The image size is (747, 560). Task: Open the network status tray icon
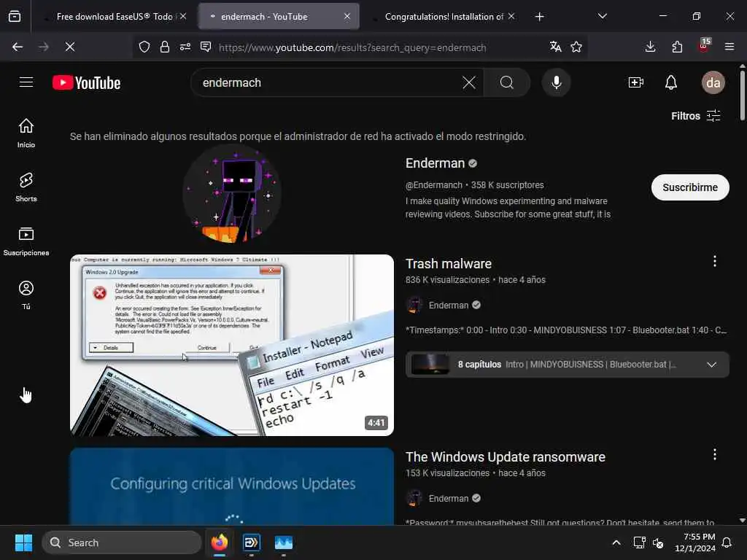639,542
